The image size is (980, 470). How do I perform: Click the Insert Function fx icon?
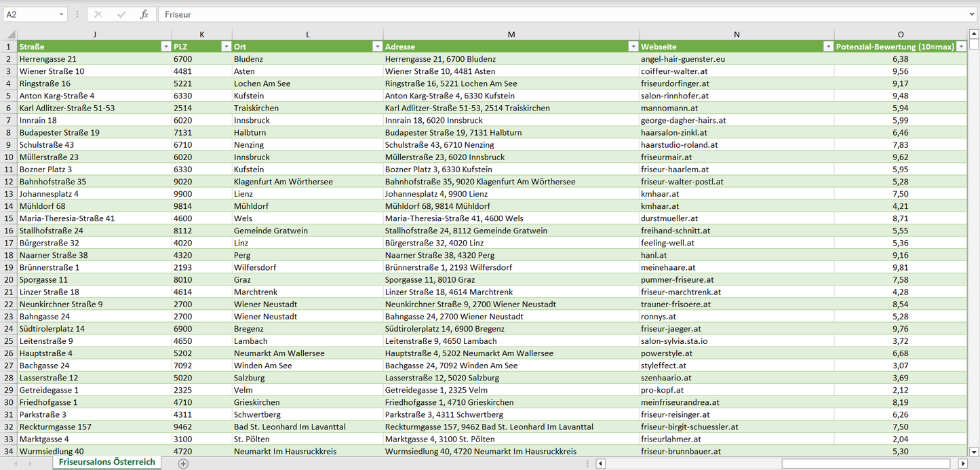[144, 14]
